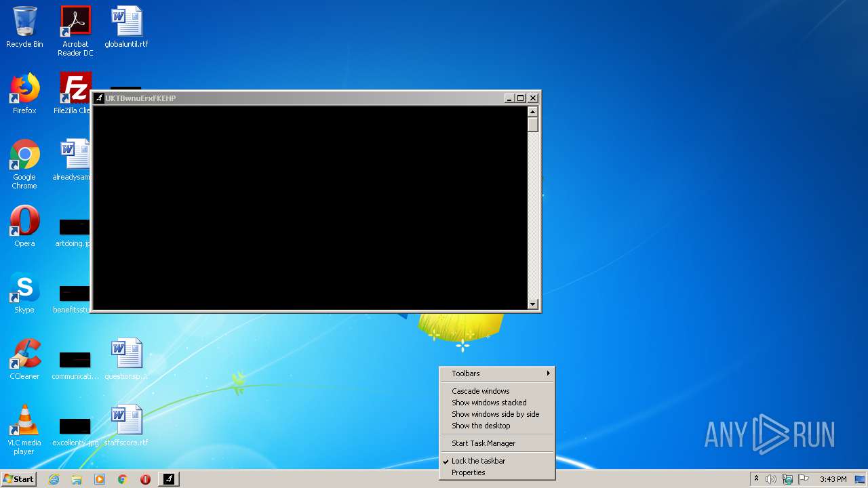The width and height of the screenshot is (868, 488).
Task: Show hidden tray icons arrow
Action: pyautogui.click(x=756, y=479)
